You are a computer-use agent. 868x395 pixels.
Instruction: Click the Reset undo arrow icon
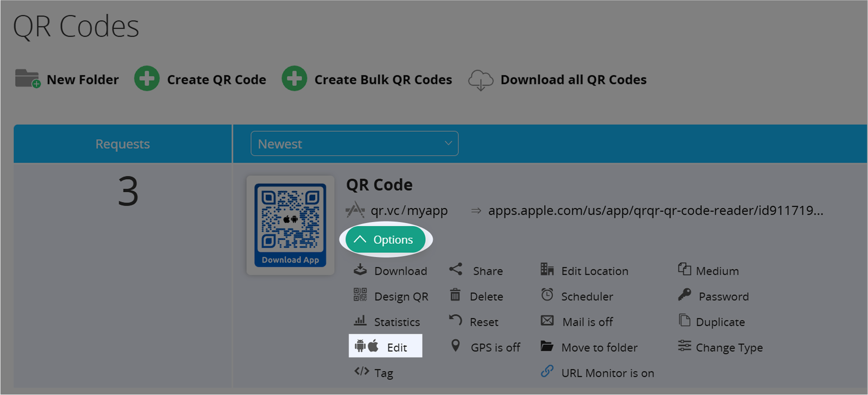[456, 320]
